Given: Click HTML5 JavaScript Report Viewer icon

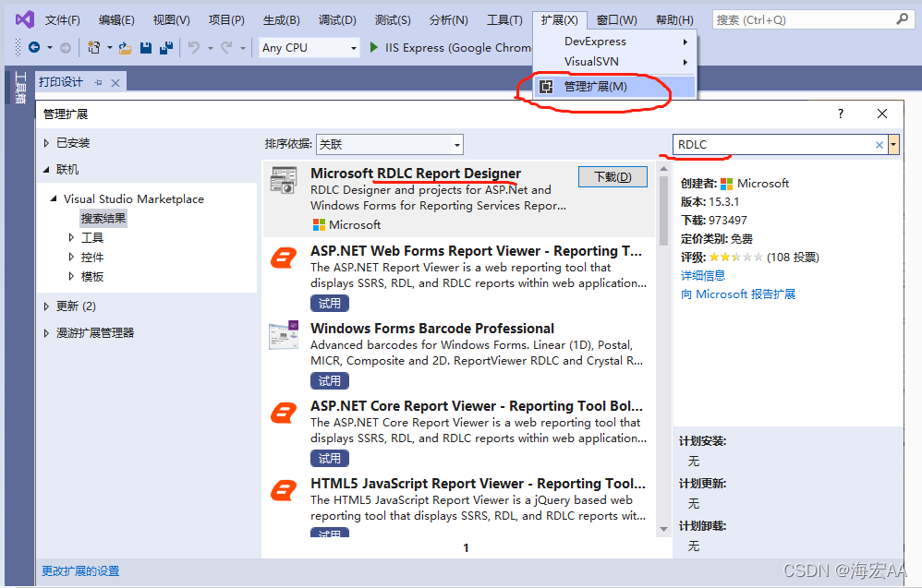Looking at the screenshot, I should click(284, 490).
